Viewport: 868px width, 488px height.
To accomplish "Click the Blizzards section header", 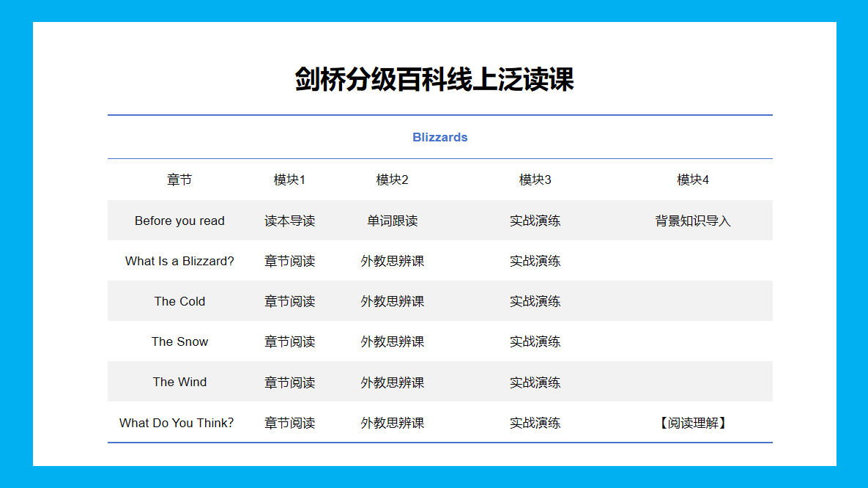I will coord(439,137).
